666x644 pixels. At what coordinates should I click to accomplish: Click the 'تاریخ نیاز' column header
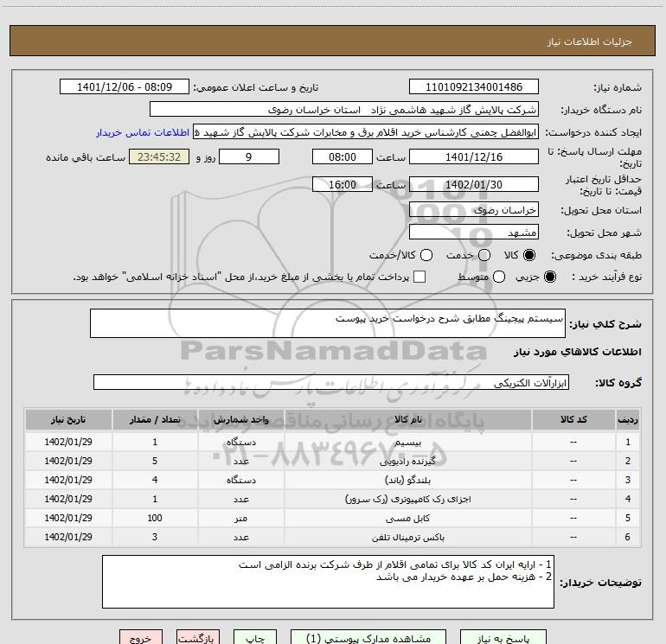click(67, 419)
